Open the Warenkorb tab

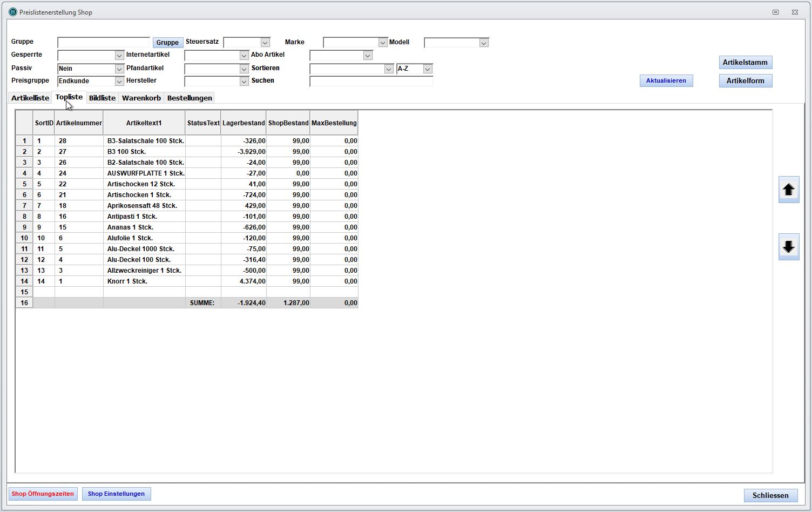(x=141, y=98)
